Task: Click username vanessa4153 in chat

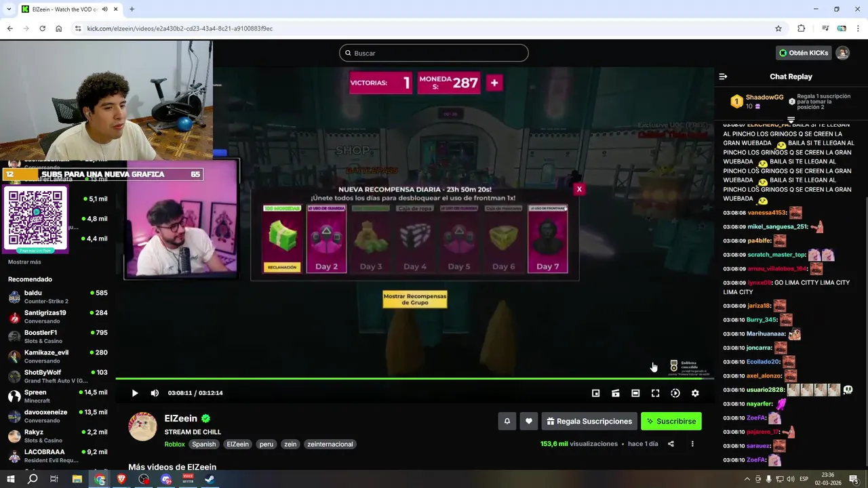Action: 766,213
